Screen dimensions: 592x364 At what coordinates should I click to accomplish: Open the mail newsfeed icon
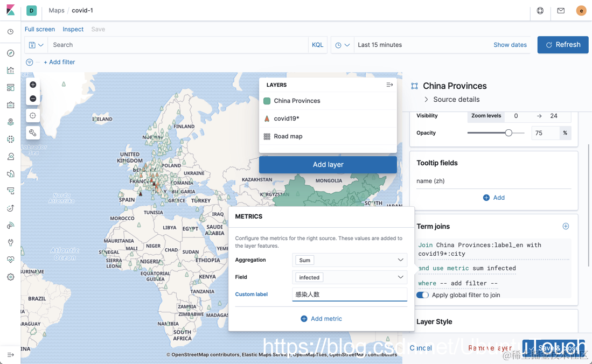click(x=561, y=11)
